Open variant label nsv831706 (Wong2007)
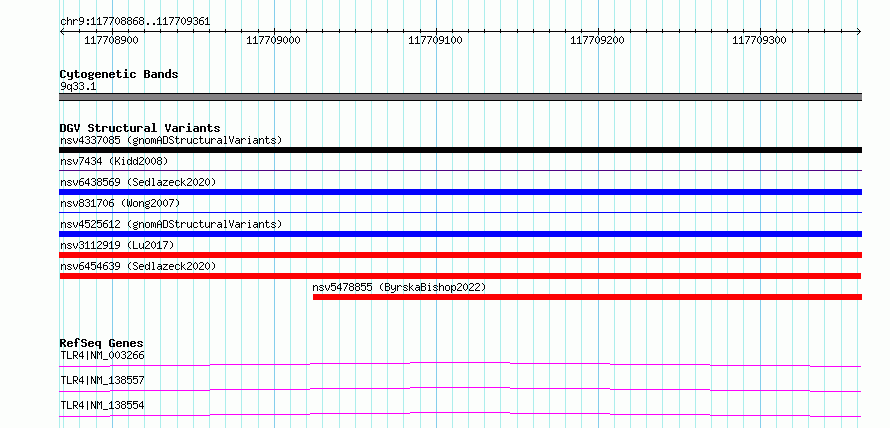Viewport: 890px width, 428px height. pyautogui.click(x=120, y=203)
